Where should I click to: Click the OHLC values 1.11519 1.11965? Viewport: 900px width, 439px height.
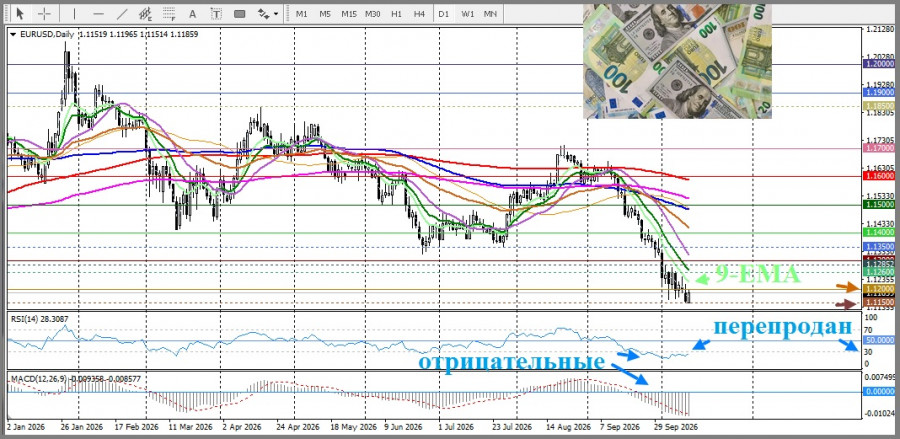pyautogui.click(x=108, y=34)
